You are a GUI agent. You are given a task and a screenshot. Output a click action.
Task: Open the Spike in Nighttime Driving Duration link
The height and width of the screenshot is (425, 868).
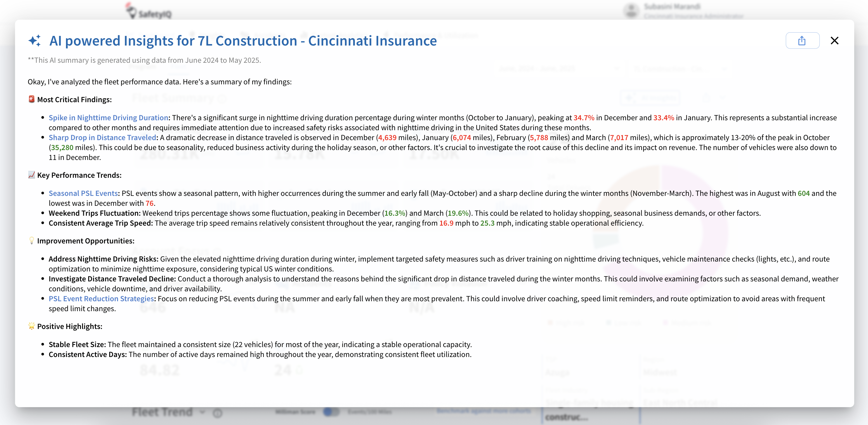[108, 118]
